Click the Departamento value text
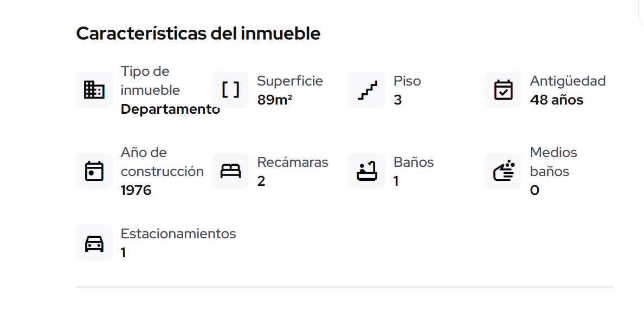 pos(170,109)
